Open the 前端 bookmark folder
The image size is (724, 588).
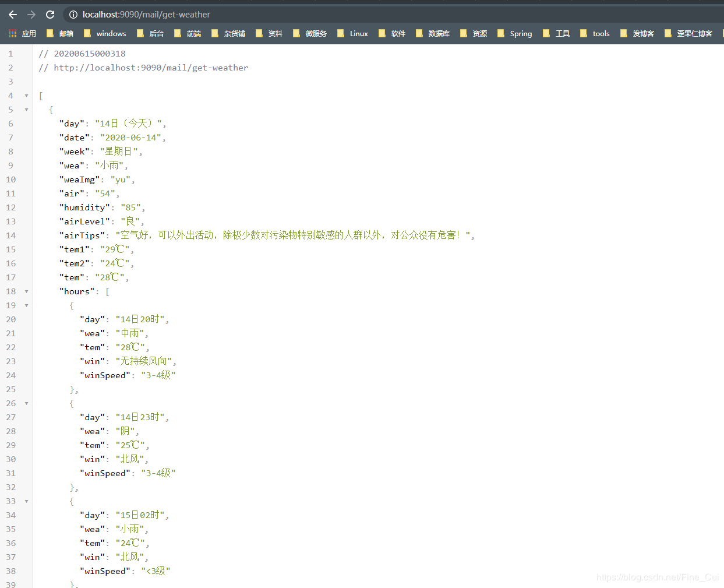click(188, 34)
